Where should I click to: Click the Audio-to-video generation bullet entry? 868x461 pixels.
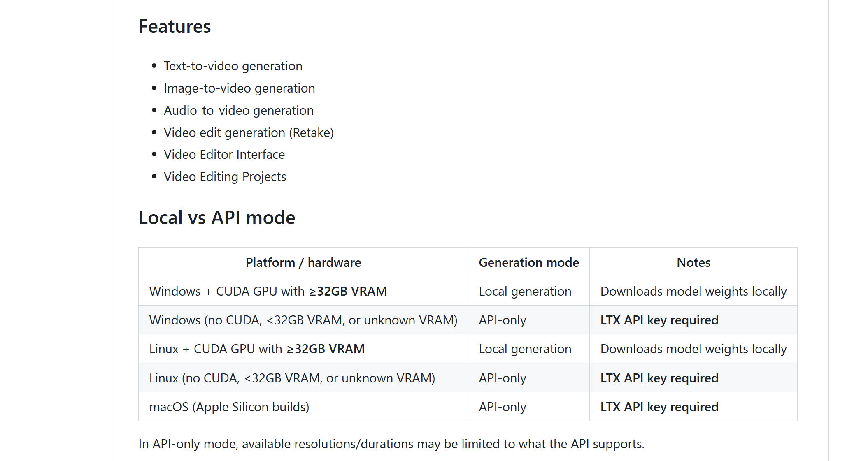[239, 110]
